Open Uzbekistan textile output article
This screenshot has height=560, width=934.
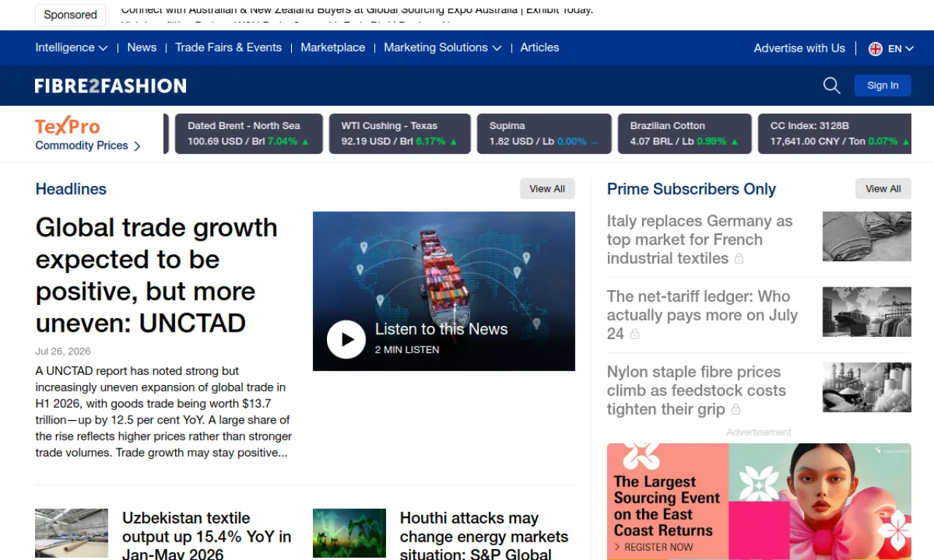click(x=207, y=536)
